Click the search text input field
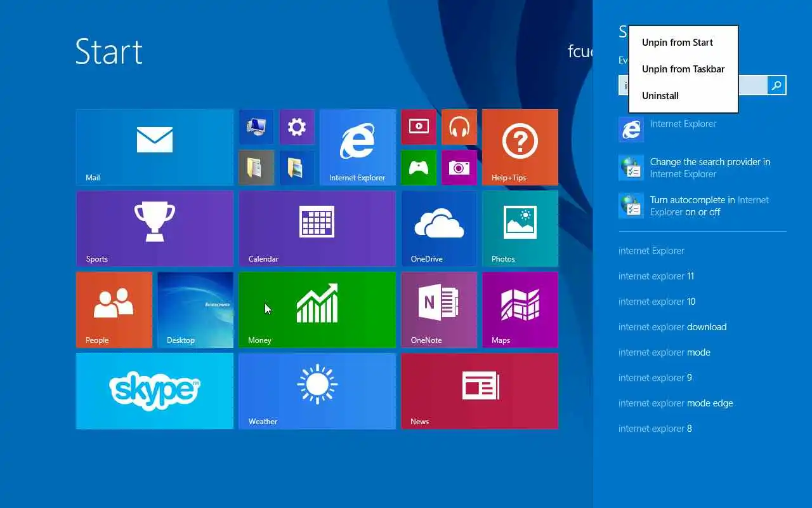The width and height of the screenshot is (812, 508). (693, 85)
